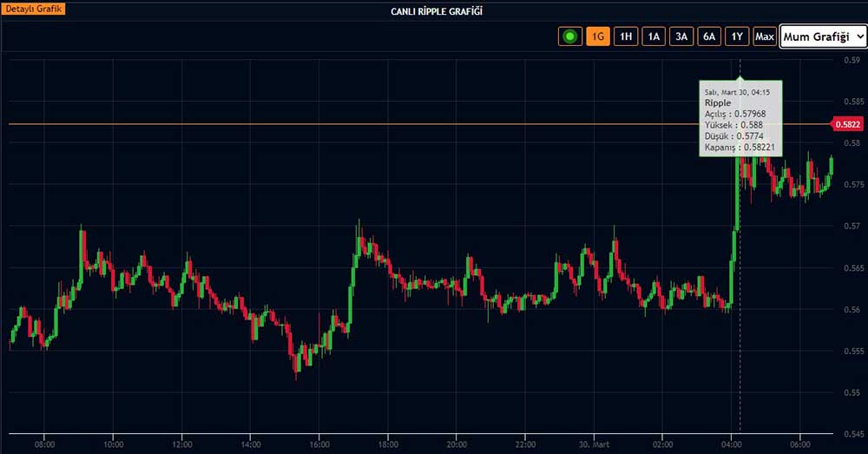Click the 06:00 time axis label
Image resolution: width=868 pixels, height=454 pixels.
800,444
